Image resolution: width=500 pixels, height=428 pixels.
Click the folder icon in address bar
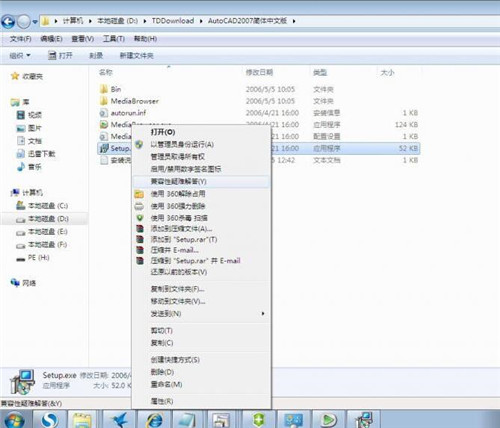pyautogui.click(x=45, y=21)
